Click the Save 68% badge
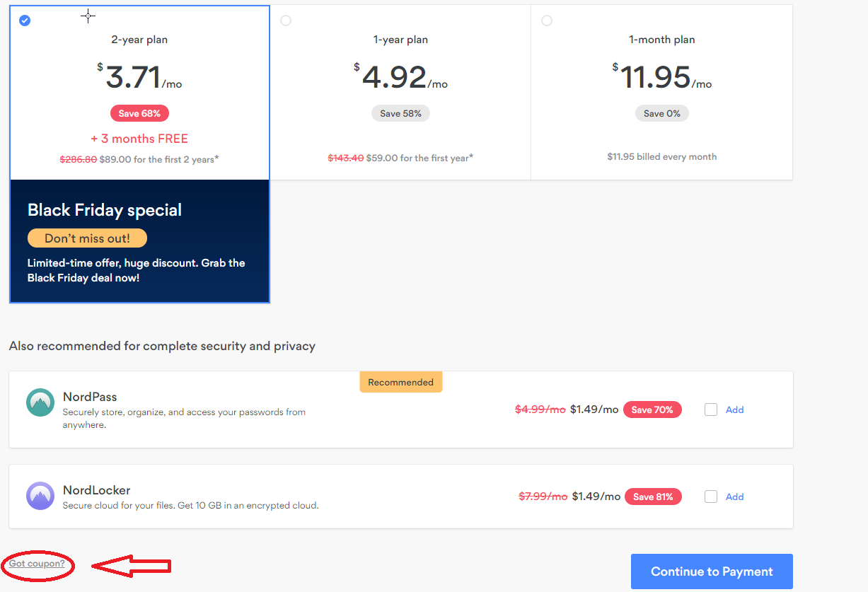This screenshot has height=592, width=868. pos(139,113)
